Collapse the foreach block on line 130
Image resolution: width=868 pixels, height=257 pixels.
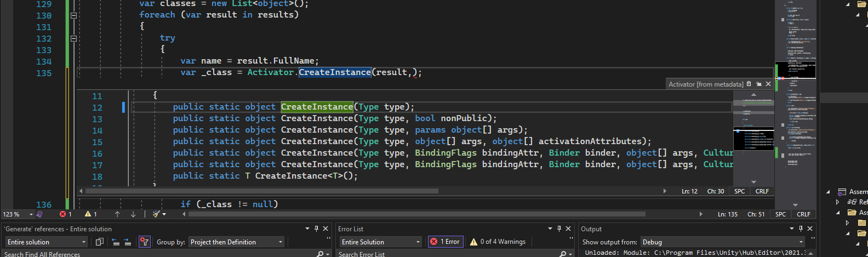pos(73,15)
